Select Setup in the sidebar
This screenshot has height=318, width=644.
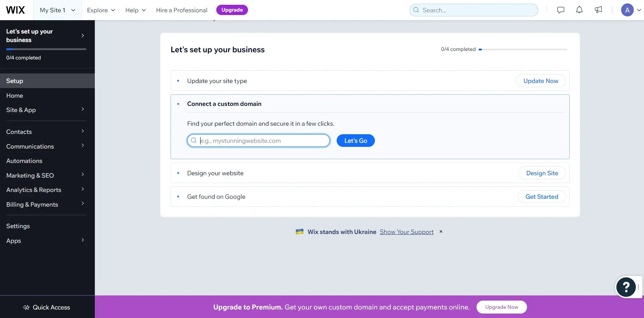(x=47, y=81)
